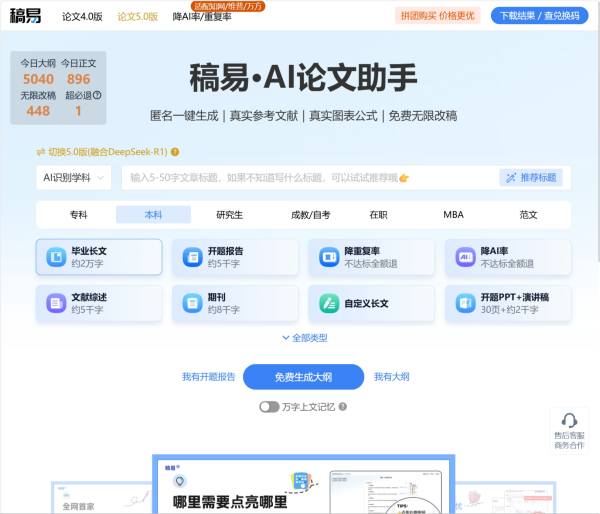The image size is (600, 514).
Task: Click the 文献综述 card icon
Action: [x=56, y=303]
